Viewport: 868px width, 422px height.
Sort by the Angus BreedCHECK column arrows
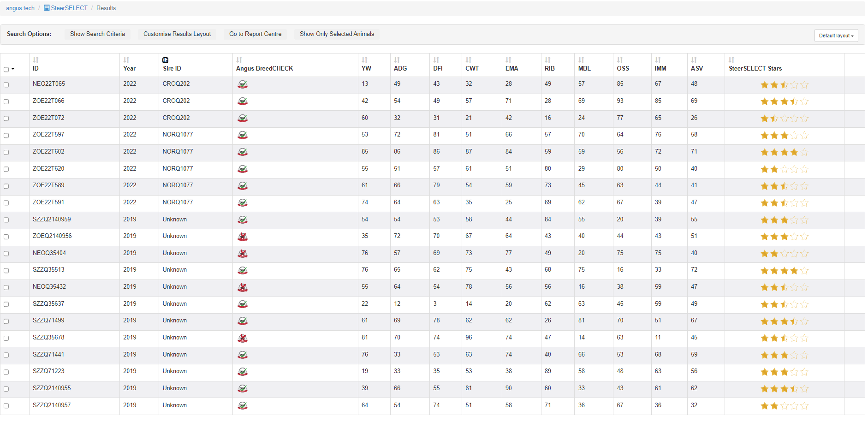click(239, 60)
